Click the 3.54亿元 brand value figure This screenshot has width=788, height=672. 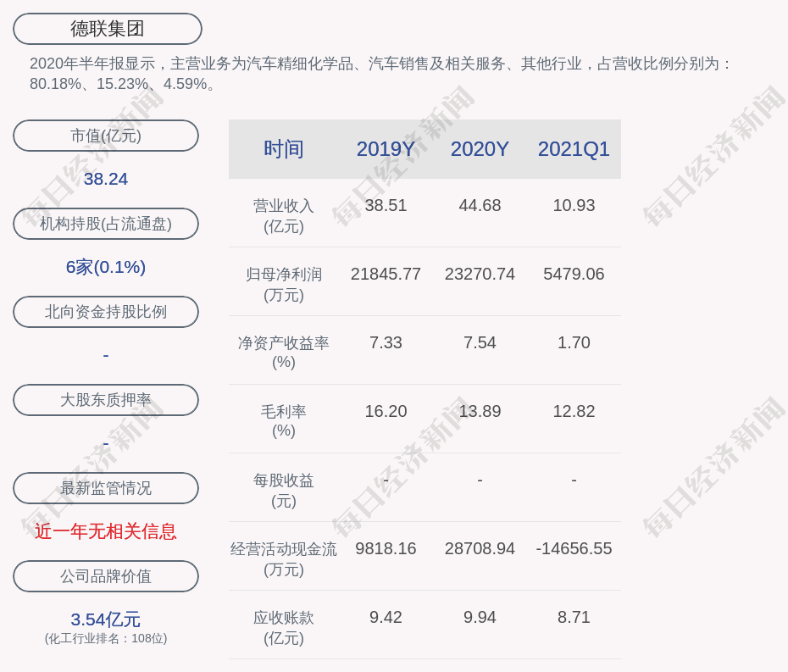[x=106, y=619]
